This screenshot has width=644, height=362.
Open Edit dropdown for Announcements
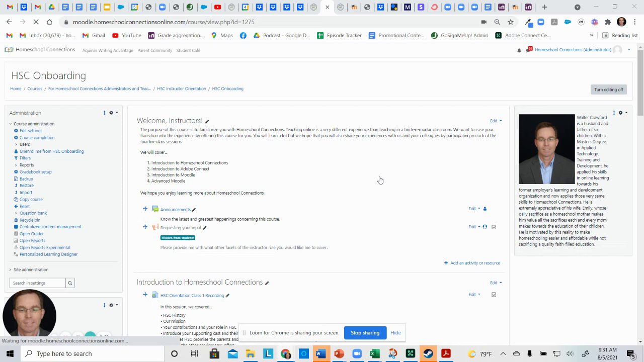pyautogui.click(x=474, y=209)
